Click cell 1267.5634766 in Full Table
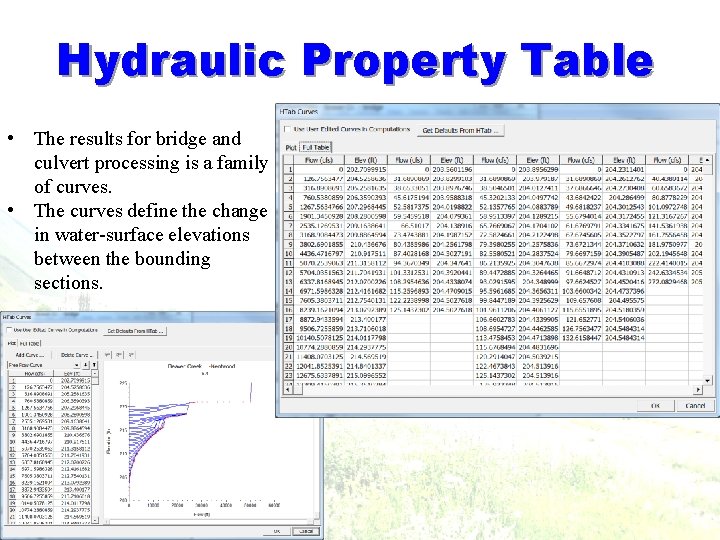 tap(319, 207)
